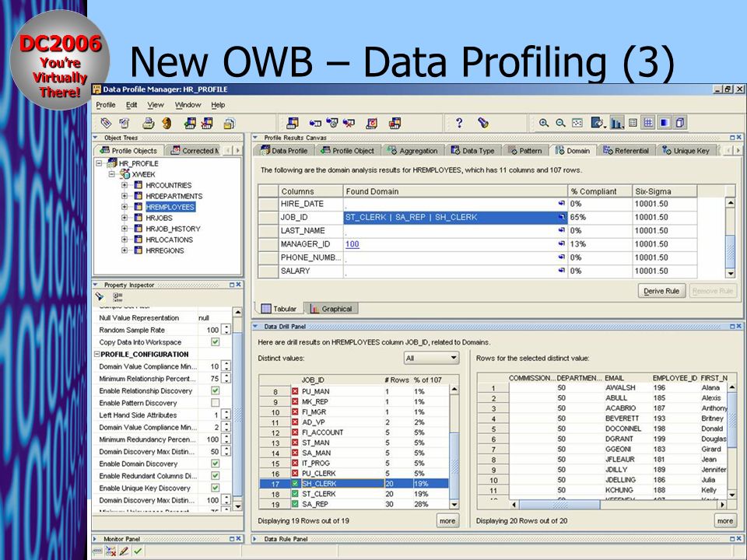Click the fit-in-window icon beside zoom out

click(x=577, y=123)
